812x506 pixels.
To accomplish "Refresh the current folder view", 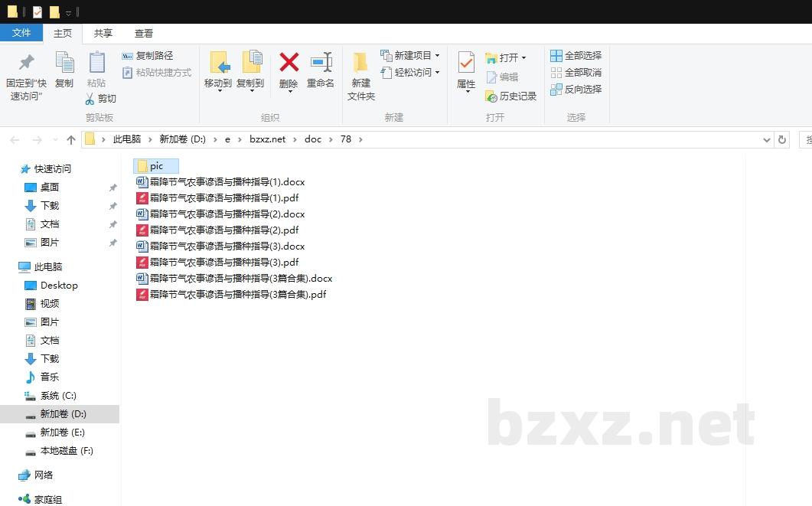I will click(x=781, y=139).
